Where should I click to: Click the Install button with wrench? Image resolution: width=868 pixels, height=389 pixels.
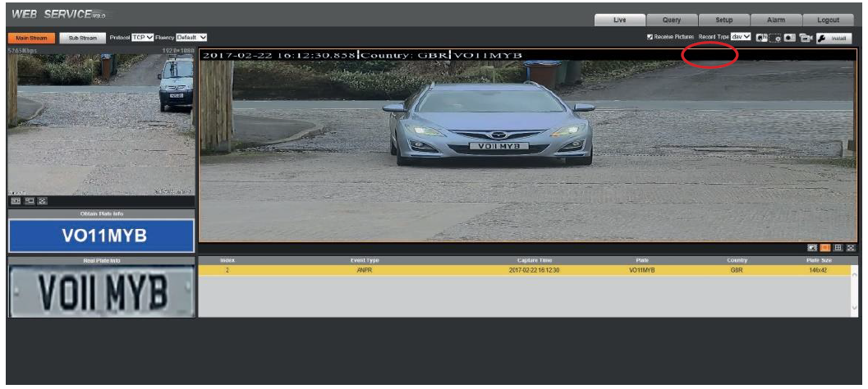pyautogui.click(x=834, y=39)
